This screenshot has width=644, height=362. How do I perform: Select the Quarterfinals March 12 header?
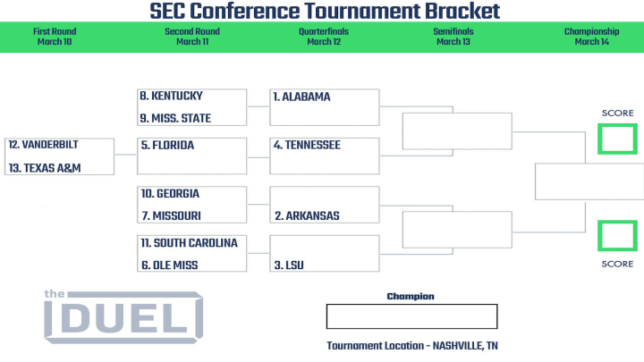324,37
